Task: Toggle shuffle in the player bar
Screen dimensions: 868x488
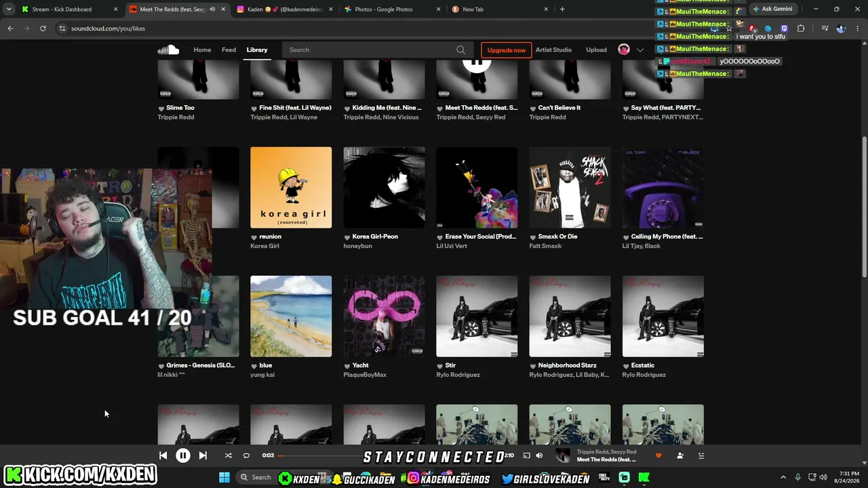Action: click(228, 455)
